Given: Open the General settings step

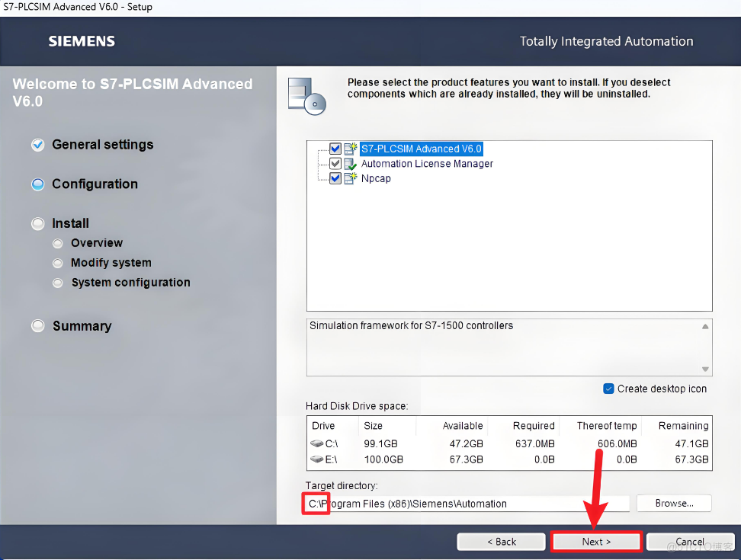Looking at the screenshot, I should click(103, 145).
